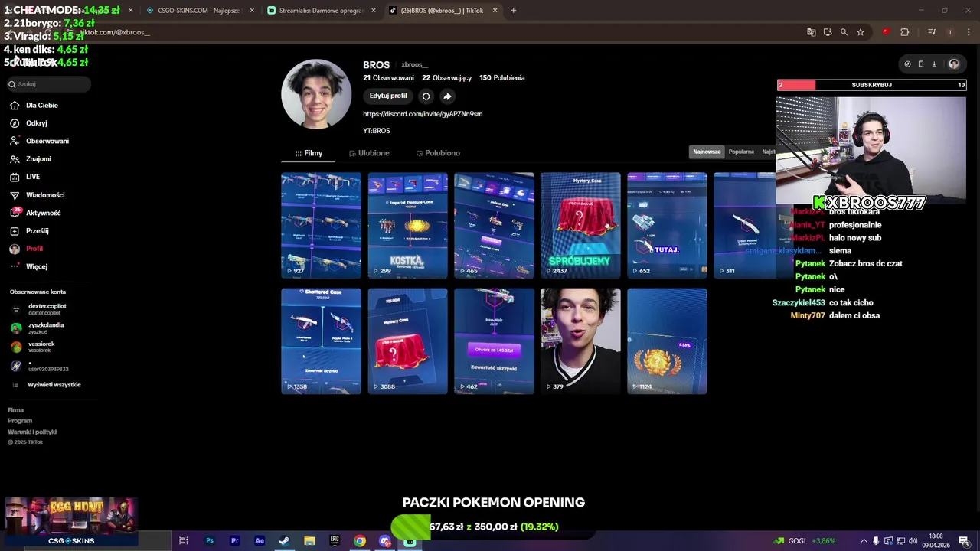980x551 pixels.
Task: Open the browser media control icon
Action: (x=932, y=32)
